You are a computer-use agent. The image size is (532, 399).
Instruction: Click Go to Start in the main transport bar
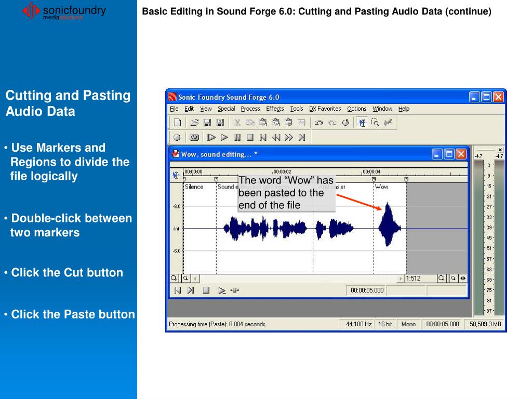(263, 137)
